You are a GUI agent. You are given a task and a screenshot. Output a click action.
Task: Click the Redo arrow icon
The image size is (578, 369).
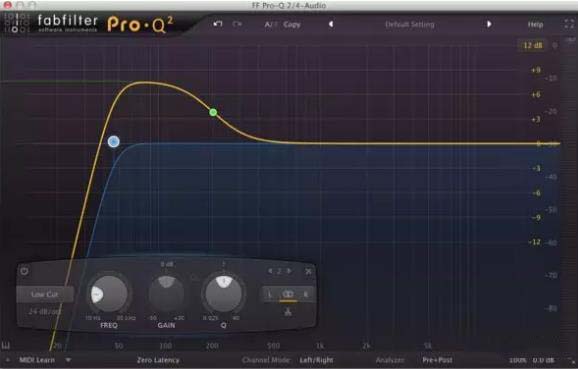tap(237, 24)
